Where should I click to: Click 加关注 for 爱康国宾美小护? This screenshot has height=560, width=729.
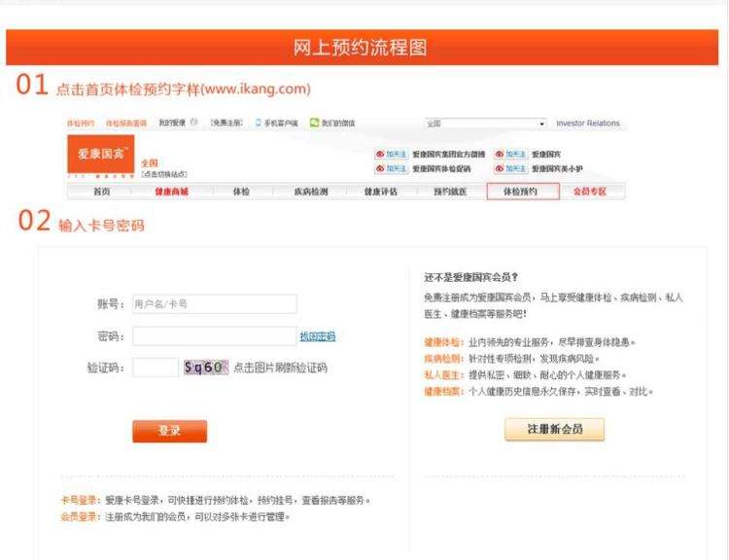pyautogui.click(x=510, y=167)
